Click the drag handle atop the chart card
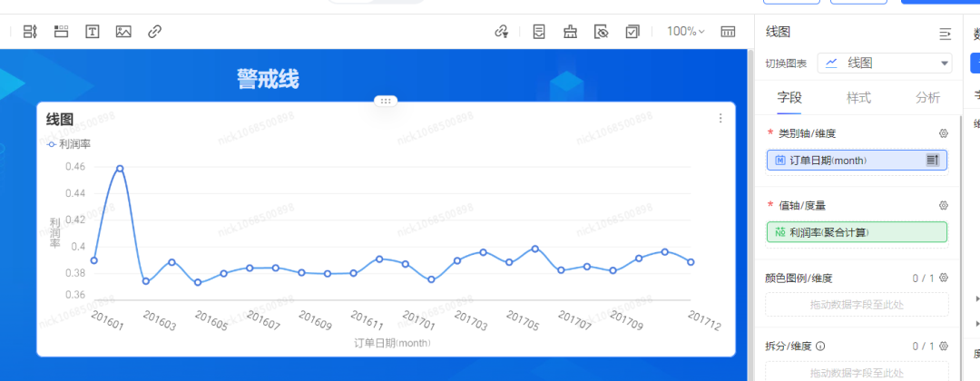 [x=386, y=101]
